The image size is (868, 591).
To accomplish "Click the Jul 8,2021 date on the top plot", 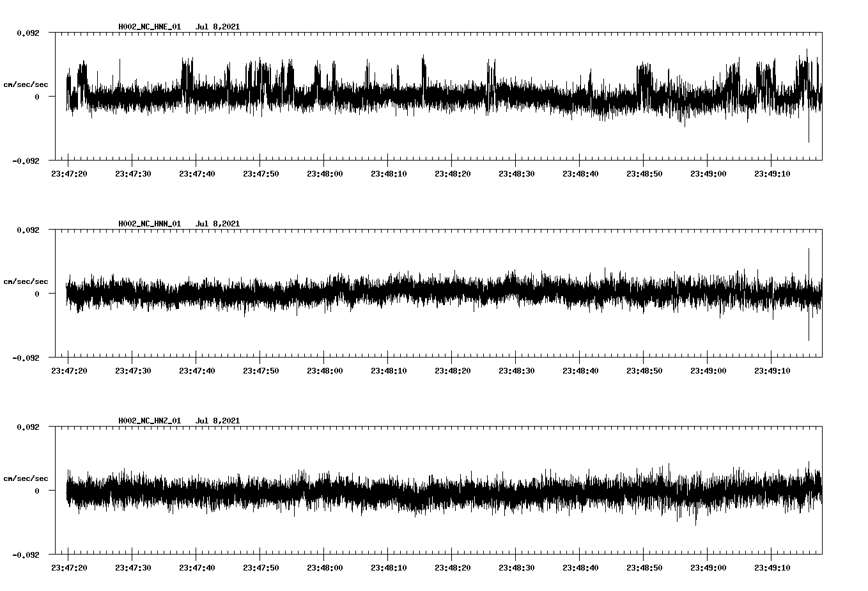I will point(219,26).
